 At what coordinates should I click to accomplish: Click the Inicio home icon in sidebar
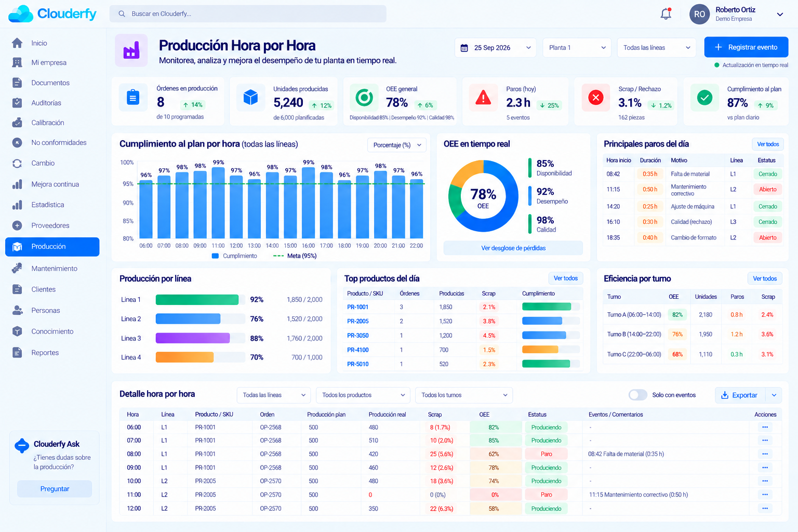17,43
